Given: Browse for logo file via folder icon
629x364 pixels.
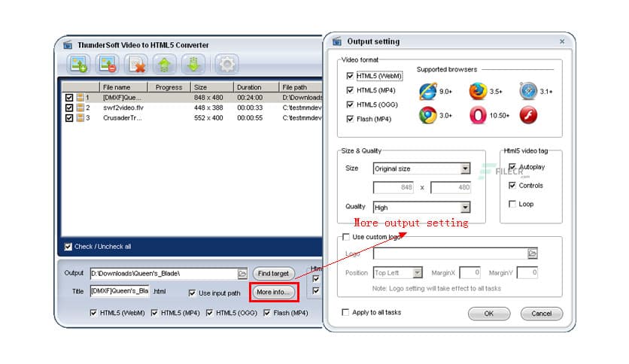Looking at the screenshot, I should point(533,253).
